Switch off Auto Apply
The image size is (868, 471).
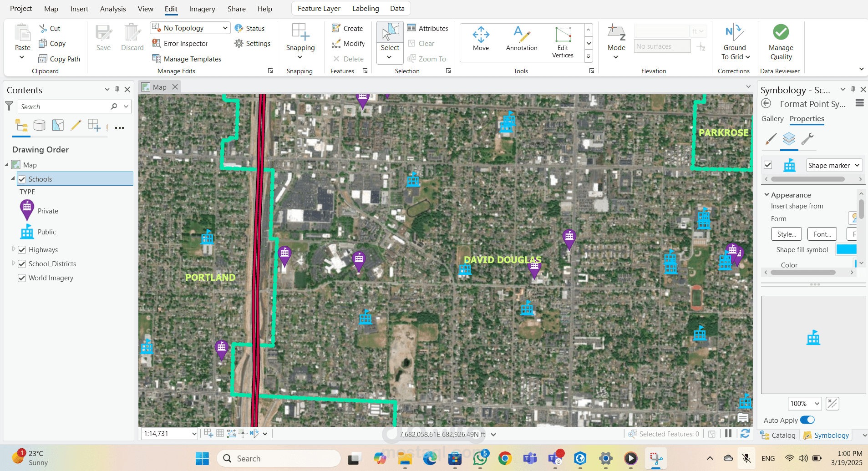click(x=807, y=420)
